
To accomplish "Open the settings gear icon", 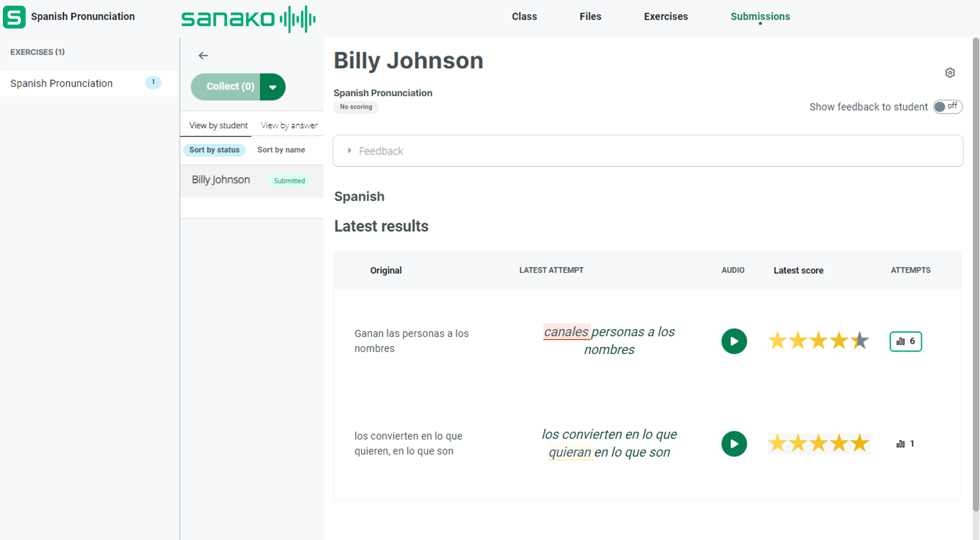I will 950,72.
